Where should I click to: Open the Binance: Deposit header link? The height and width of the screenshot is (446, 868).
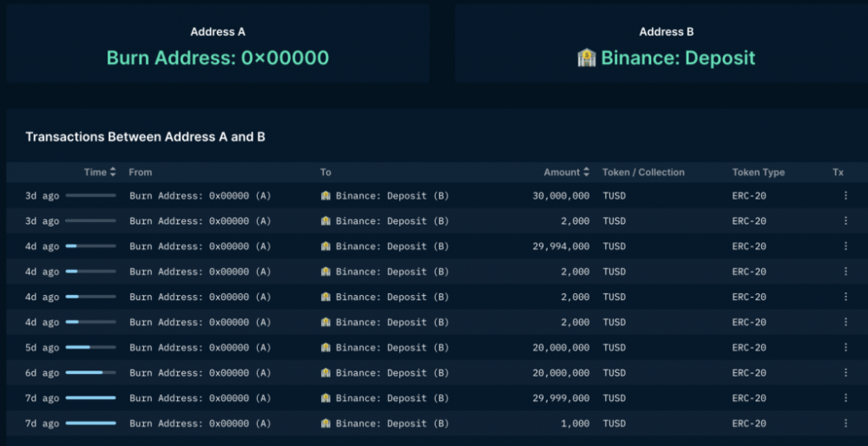click(x=678, y=57)
